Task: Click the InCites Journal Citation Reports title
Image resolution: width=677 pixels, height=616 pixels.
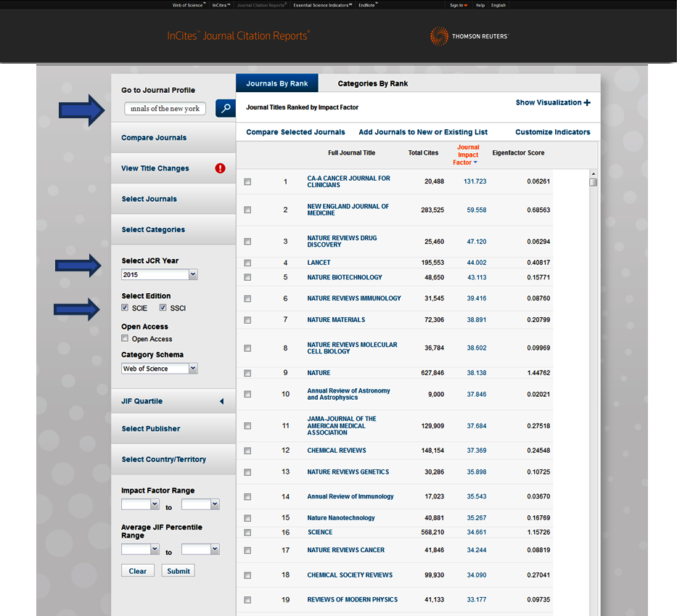Action: tap(238, 36)
